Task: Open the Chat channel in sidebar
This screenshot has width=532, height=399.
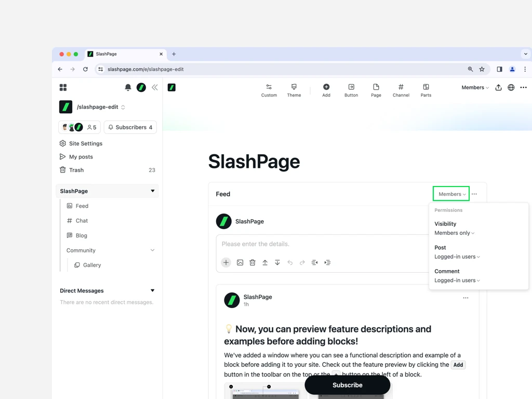Action: 82,221
